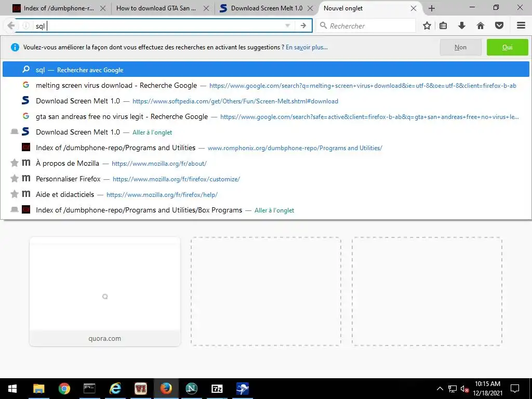Open the hamburger menu

521,25
